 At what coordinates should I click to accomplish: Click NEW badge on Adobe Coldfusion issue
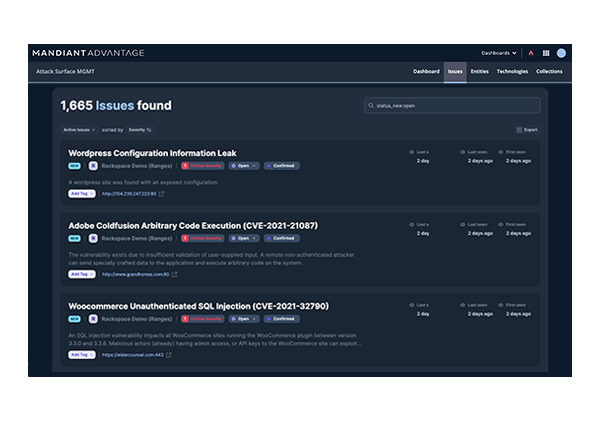pyautogui.click(x=74, y=238)
